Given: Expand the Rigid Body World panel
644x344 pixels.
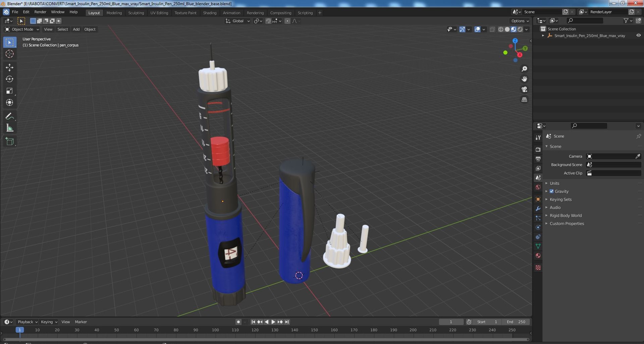Looking at the screenshot, I should (x=566, y=215).
